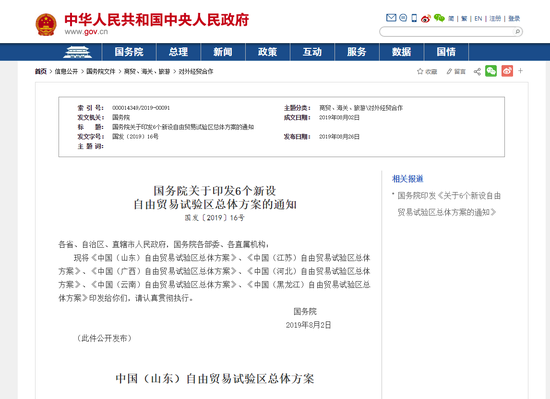550x399 pixels.
Task: Open the 新闻 navigation menu
Action: coord(223,52)
